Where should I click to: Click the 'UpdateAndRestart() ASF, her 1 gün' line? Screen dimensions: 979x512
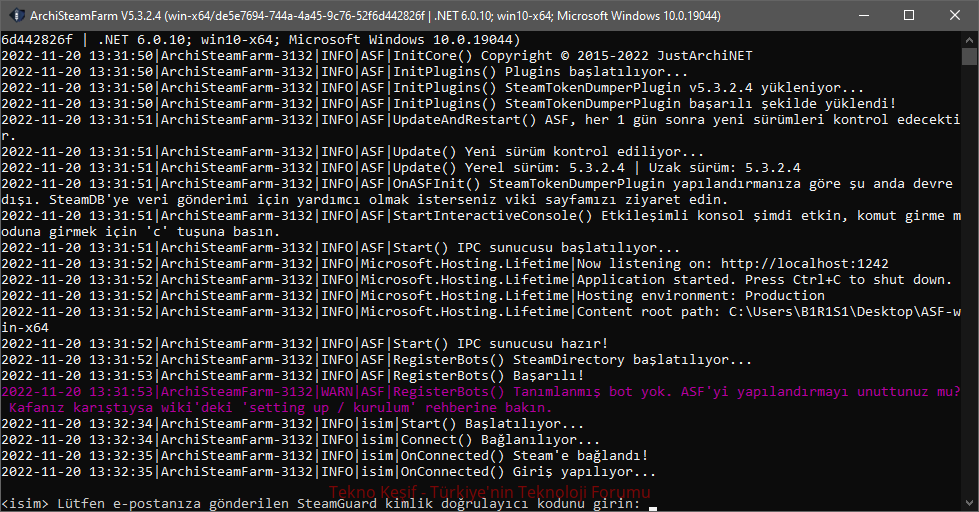[481, 120]
